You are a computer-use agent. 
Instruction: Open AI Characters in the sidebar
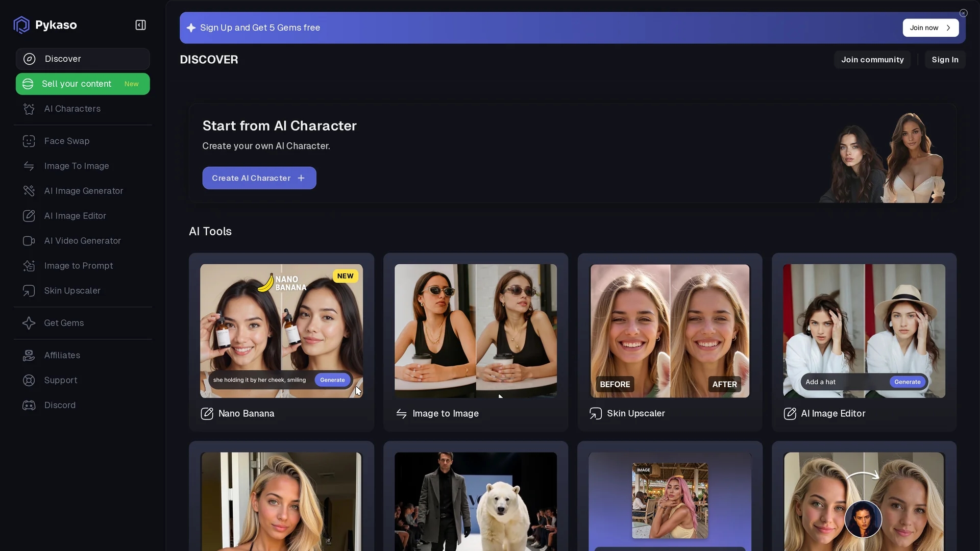point(83,109)
